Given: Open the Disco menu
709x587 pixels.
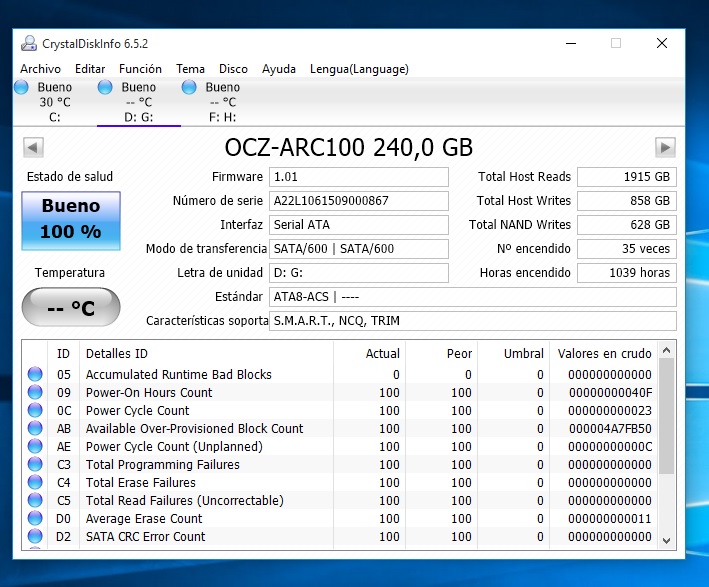Looking at the screenshot, I should coord(233,69).
